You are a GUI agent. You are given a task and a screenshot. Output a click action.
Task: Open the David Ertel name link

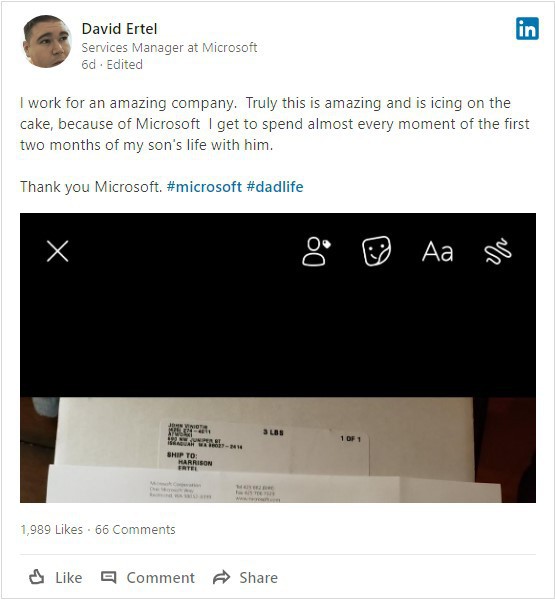tap(119, 29)
